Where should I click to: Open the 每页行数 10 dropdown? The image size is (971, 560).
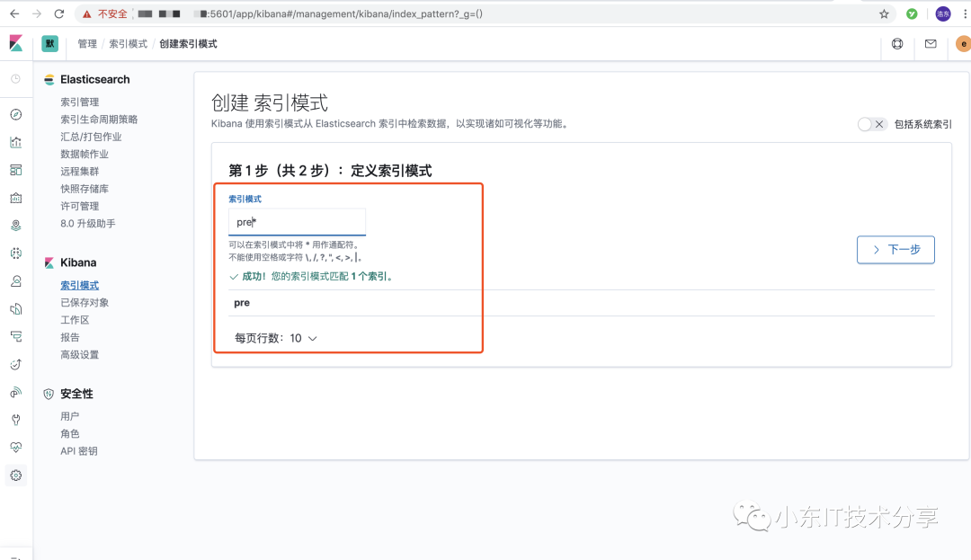276,339
